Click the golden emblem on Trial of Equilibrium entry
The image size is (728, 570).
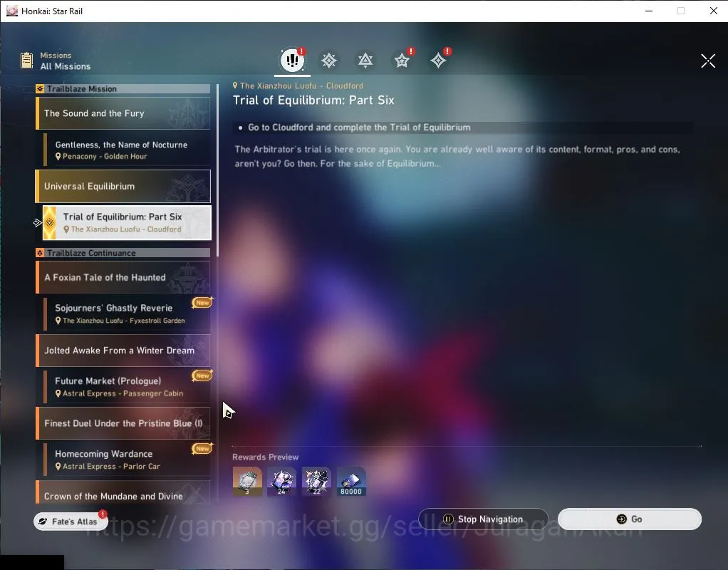coord(50,222)
